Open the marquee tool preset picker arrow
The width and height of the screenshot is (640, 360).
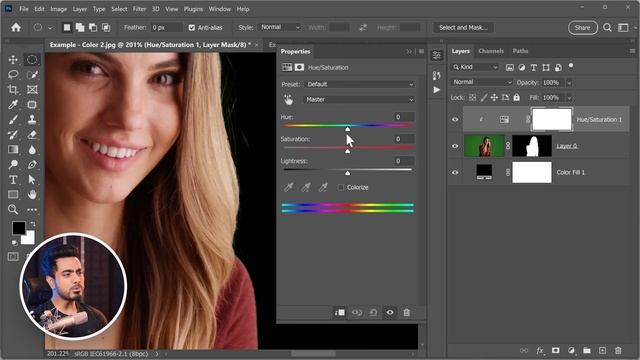point(50,28)
